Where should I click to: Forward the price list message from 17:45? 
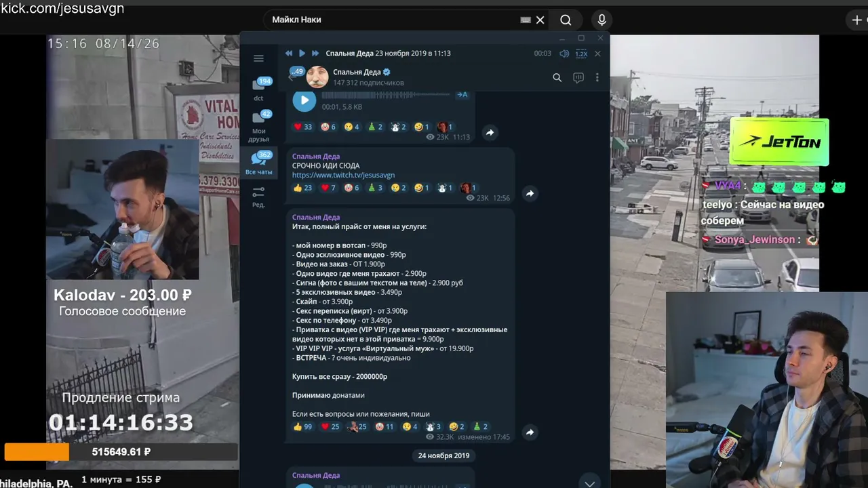pos(530,432)
